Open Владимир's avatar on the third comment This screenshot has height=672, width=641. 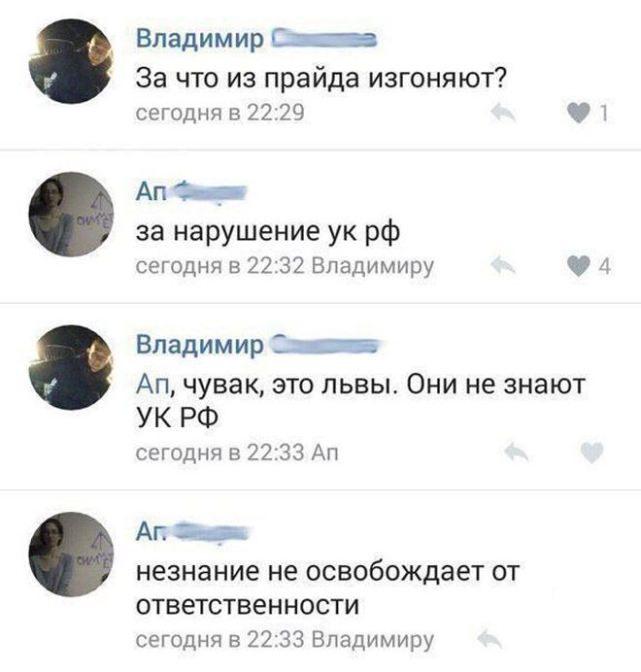[x=71, y=367]
